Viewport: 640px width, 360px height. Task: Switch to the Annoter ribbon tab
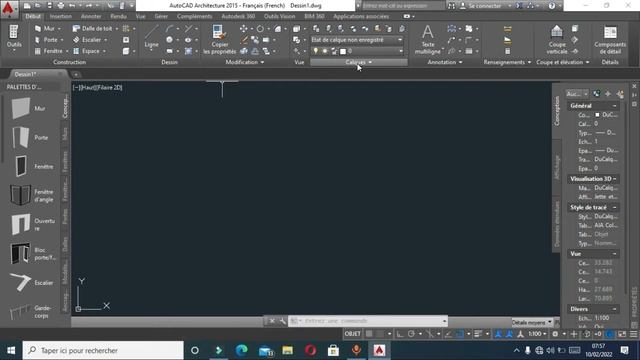point(91,16)
